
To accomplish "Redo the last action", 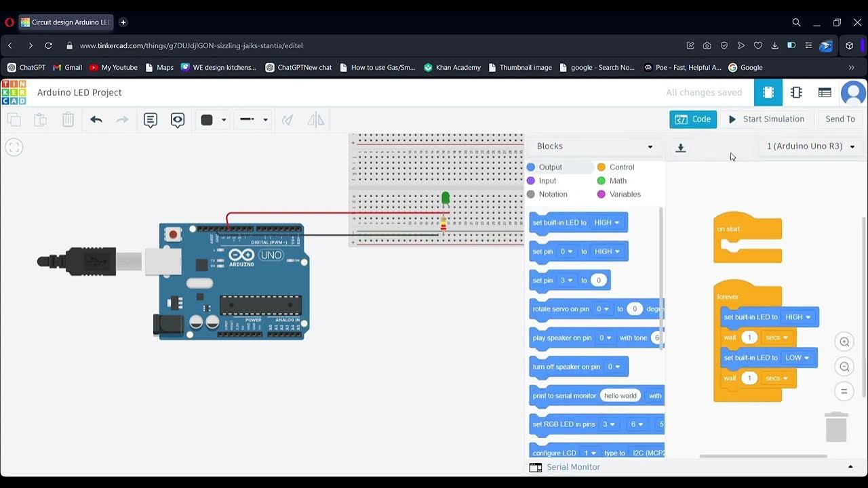I will [x=123, y=120].
